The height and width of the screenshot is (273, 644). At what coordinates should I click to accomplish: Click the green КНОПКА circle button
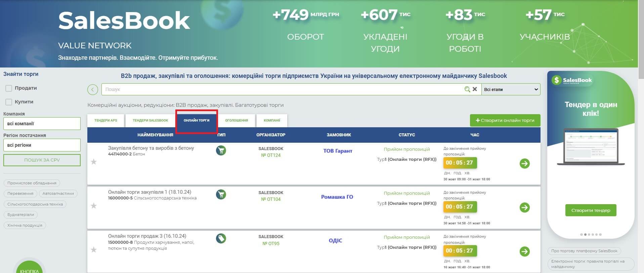click(29, 268)
